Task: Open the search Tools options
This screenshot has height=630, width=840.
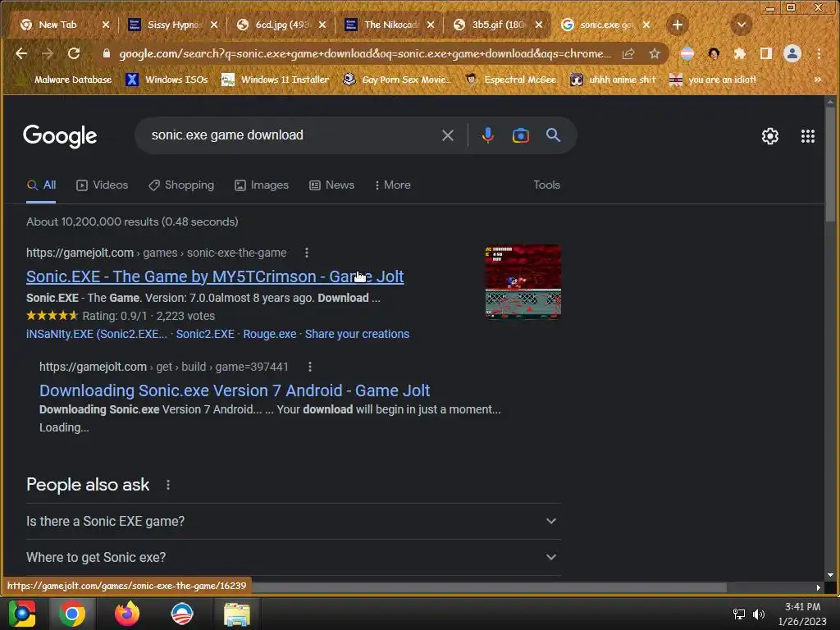Action: coord(546,185)
